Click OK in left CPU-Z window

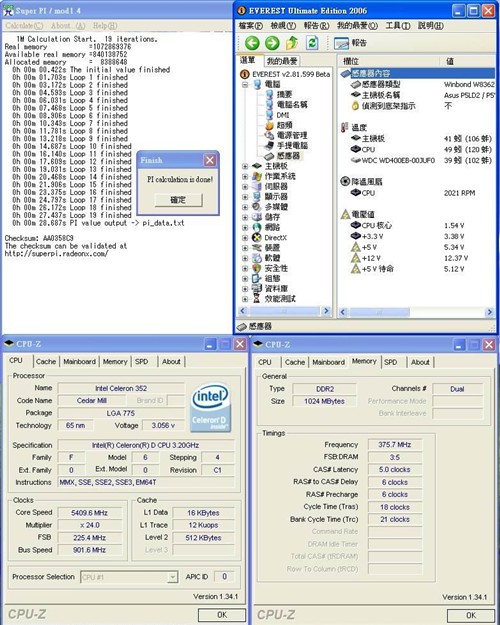[x=222, y=615]
